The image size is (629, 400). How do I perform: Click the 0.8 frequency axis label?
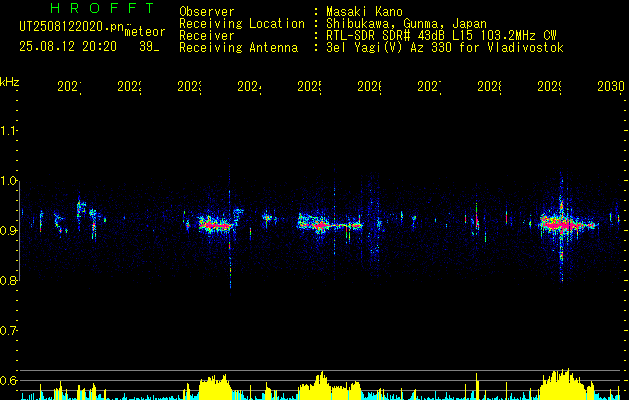[x=8, y=281]
